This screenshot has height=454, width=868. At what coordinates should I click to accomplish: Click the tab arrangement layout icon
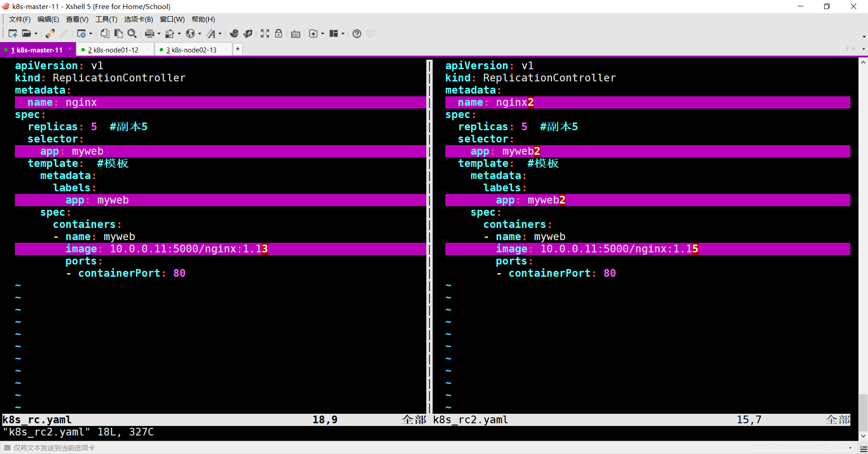click(x=334, y=33)
